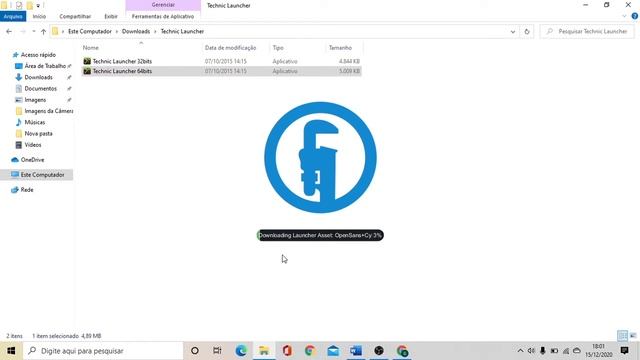Screen dimensions: 640x360
Task: Open Documentos in the sidebar
Action: pos(40,89)
